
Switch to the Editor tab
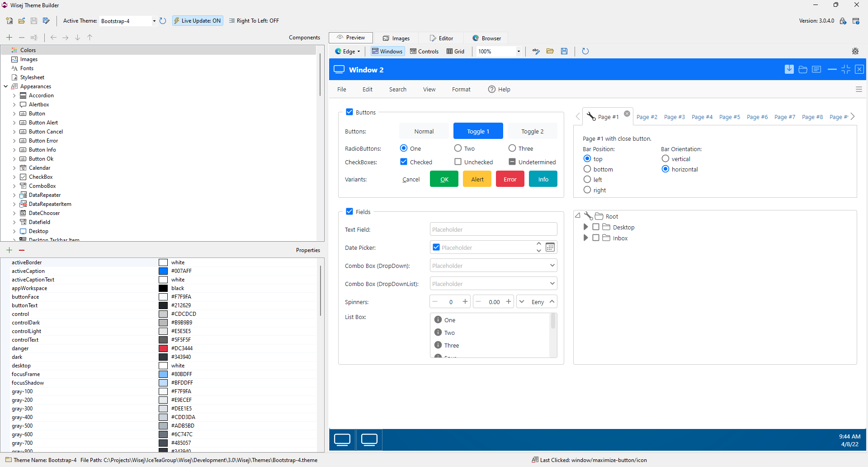tap(441, 38)
